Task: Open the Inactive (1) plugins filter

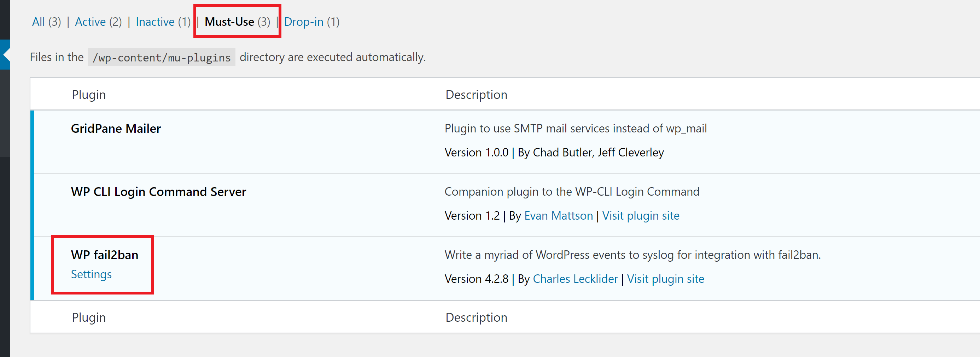Action: (x=163, y=22)
